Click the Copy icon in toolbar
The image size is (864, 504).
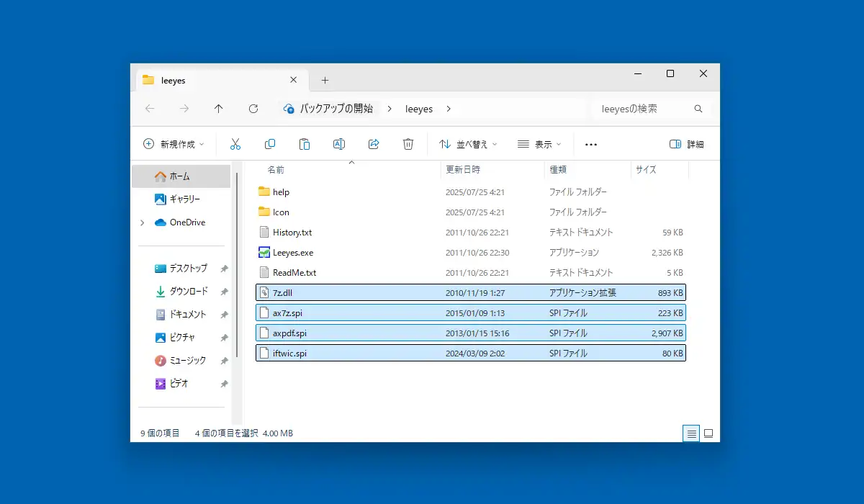click(x=270, y=144)
